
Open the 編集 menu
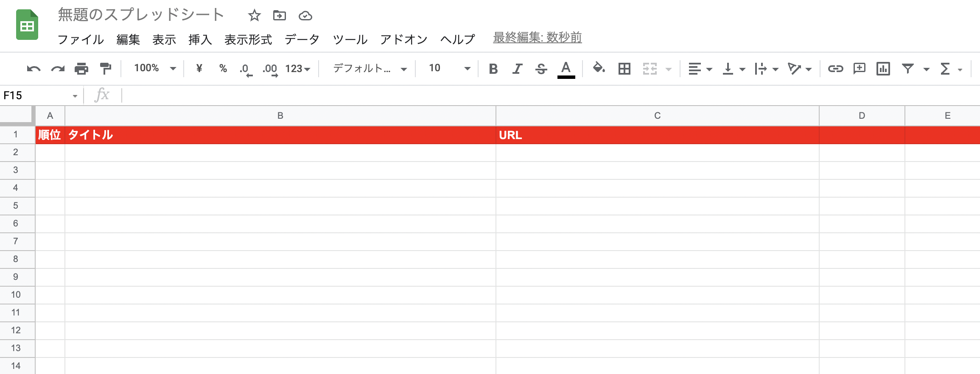tap(128, 39)
